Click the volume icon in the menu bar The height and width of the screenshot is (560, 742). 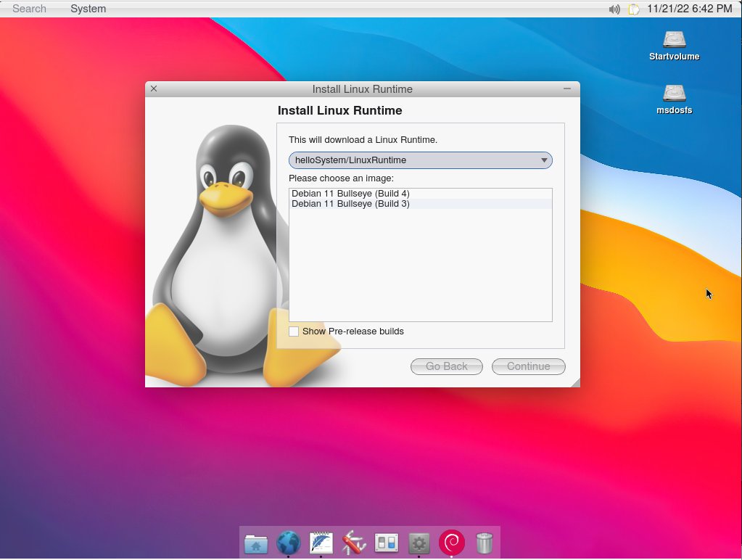614,9
